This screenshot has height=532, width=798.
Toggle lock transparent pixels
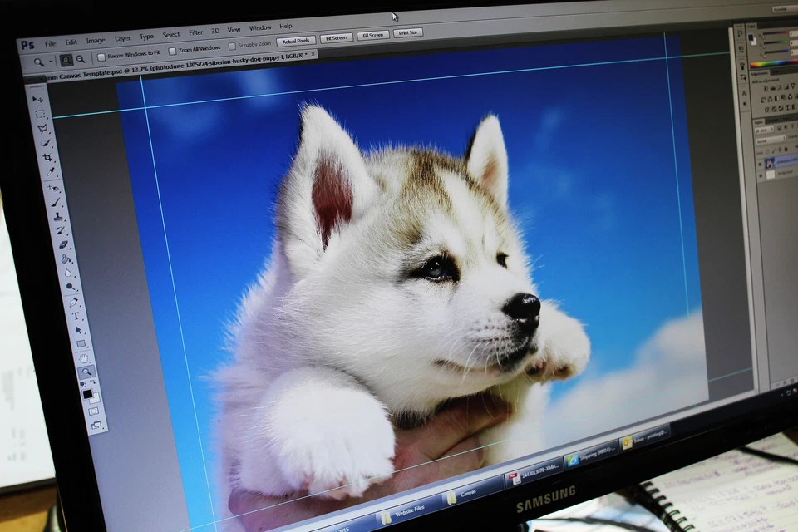tap(767, 151)
